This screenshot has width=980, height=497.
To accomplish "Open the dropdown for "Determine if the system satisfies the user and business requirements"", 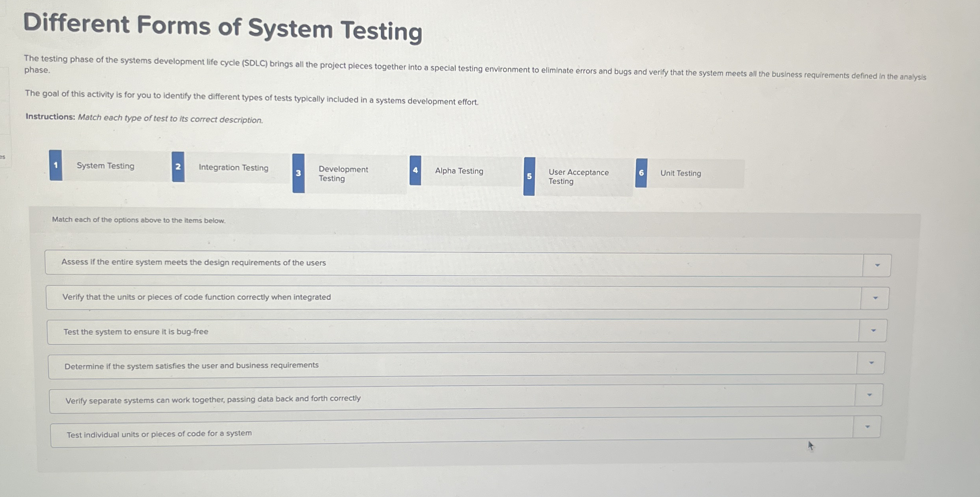I will 871,363.
